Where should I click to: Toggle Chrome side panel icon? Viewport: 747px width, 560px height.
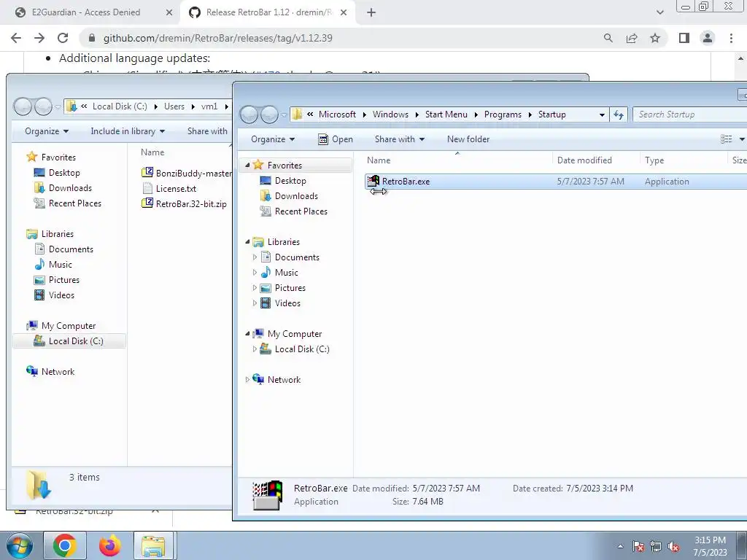tap(684, 38)
